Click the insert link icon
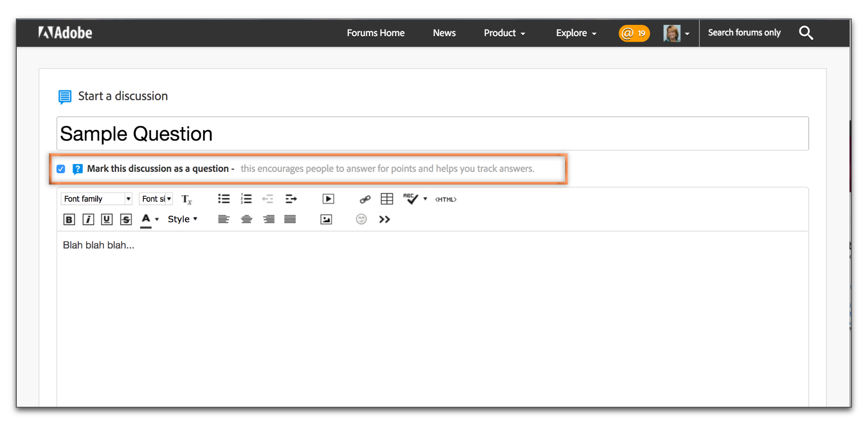 coord(365,199)
